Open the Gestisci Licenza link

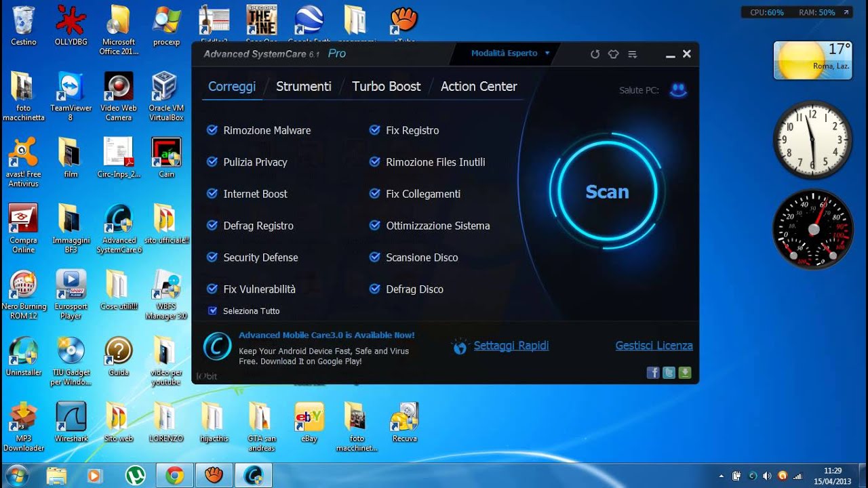654,346
